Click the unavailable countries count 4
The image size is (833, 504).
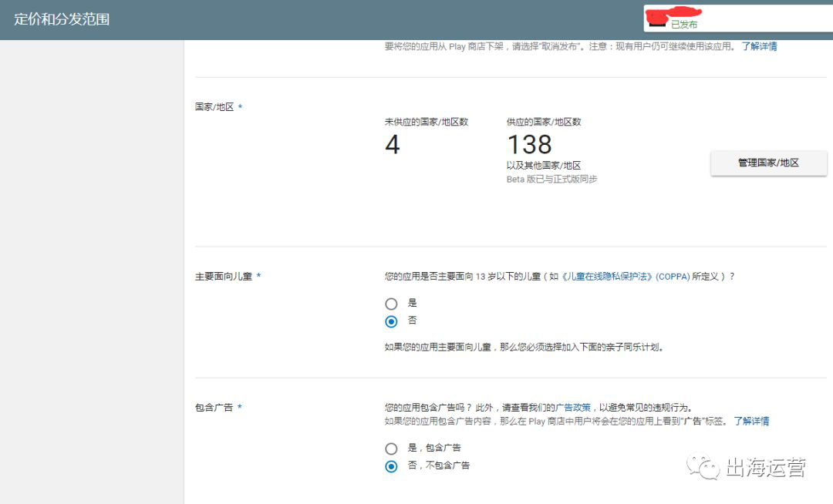[x=393, y=145]
